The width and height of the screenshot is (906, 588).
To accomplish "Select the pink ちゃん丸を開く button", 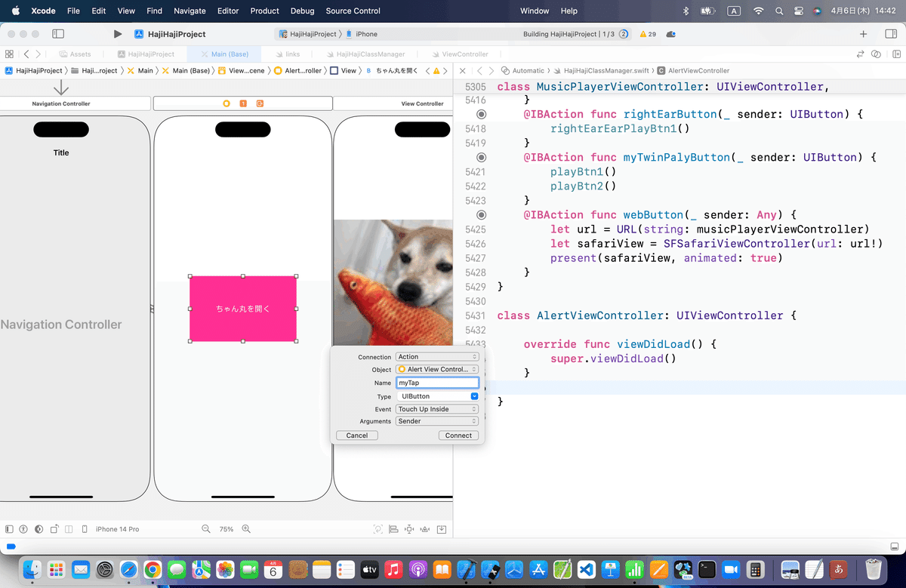I will 242,309.
